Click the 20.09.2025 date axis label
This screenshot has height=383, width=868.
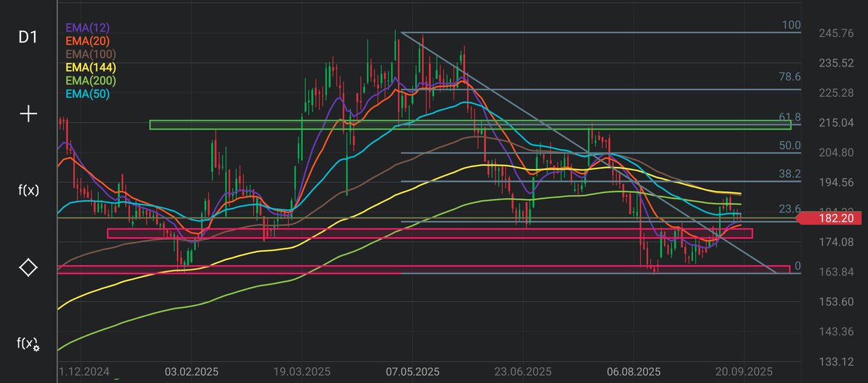tap(744, 372)
